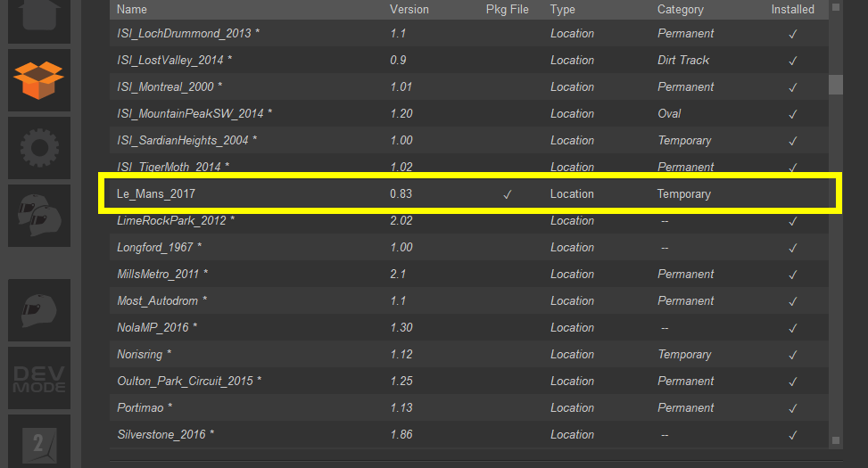
Task: Select Norisring entry
Action: [469, 354]
